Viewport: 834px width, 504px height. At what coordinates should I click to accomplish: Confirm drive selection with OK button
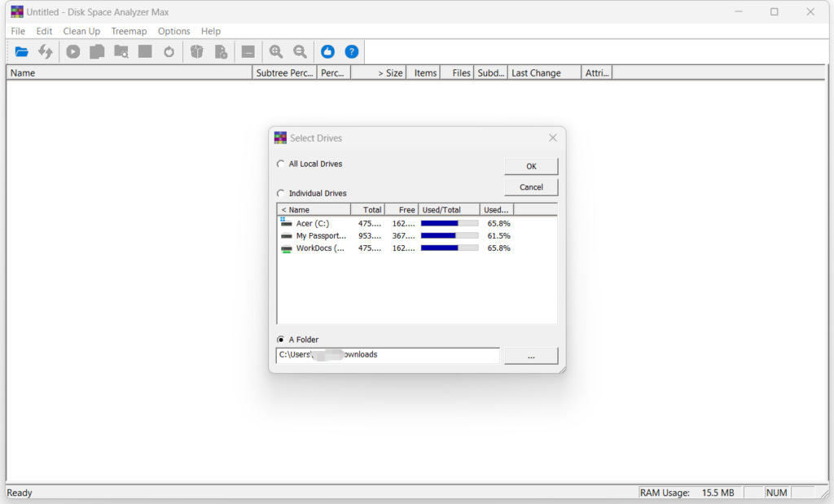[531, 166]
